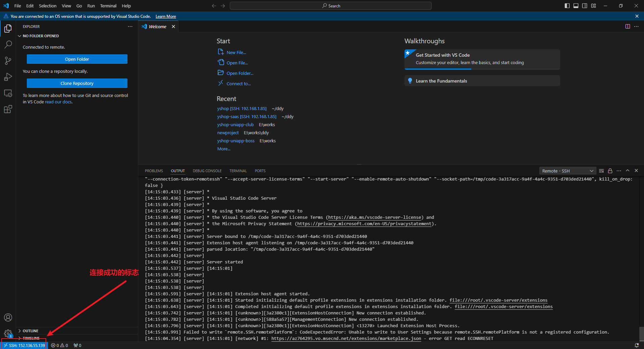The image size is (644, 349).
Task: Open Get Started with VS Code walkthrough
Action: pyautogui.click(x=482, y=59)
